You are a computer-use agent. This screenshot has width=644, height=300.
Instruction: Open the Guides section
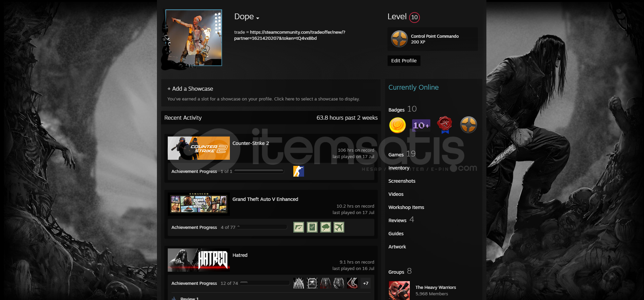[396, 234]
